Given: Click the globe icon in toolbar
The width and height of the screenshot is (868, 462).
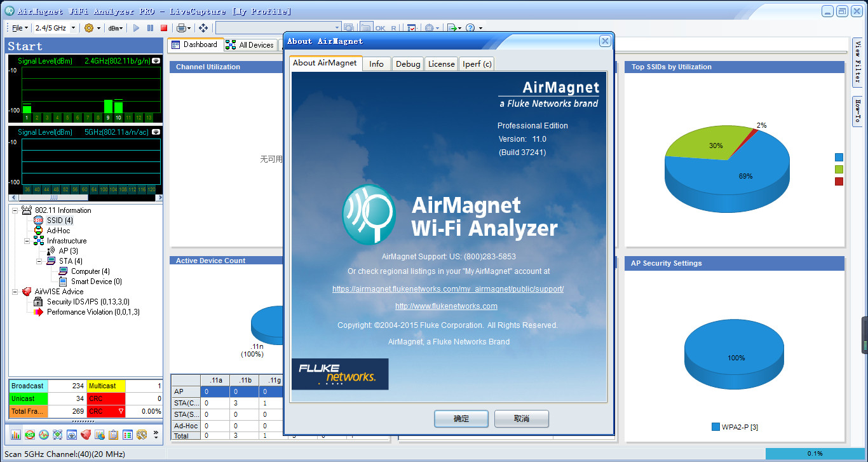Looking at the screenshot, I should [x=430, y=28].
